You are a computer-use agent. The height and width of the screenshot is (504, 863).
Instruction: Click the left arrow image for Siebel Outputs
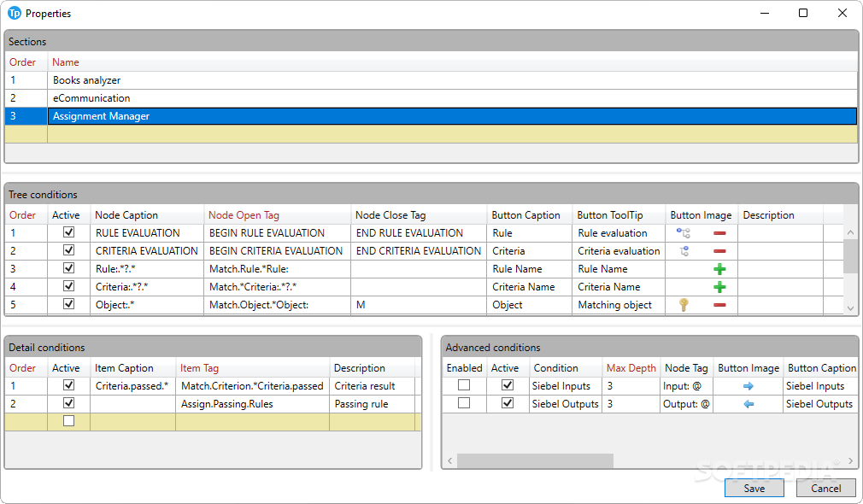pyautogui.click(x=748, y=404)
